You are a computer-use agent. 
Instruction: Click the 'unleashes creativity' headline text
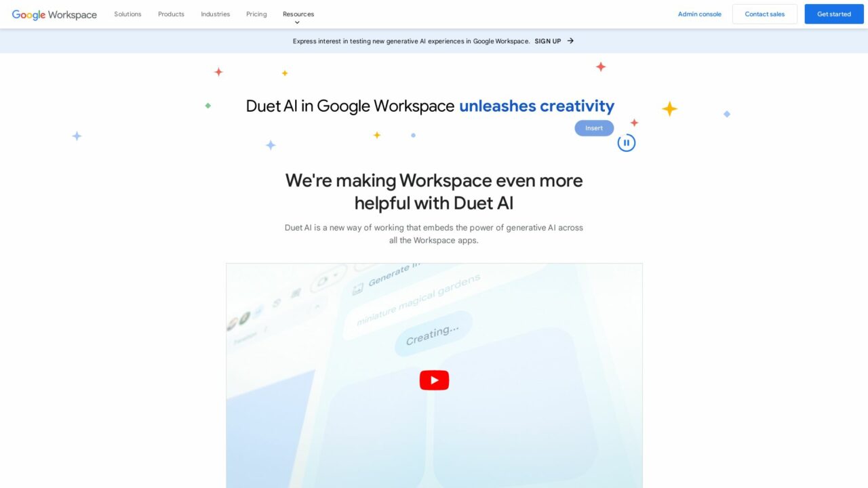pos(536,106)
